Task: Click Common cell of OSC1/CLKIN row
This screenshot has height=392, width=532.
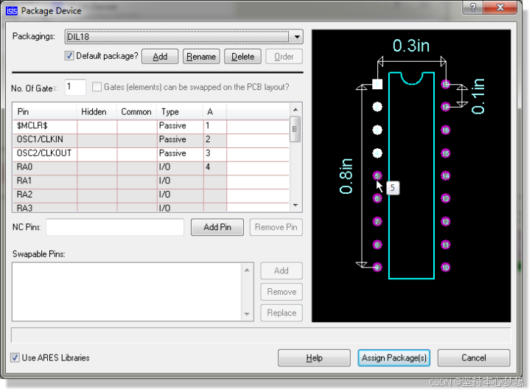Action: point(137,139)
